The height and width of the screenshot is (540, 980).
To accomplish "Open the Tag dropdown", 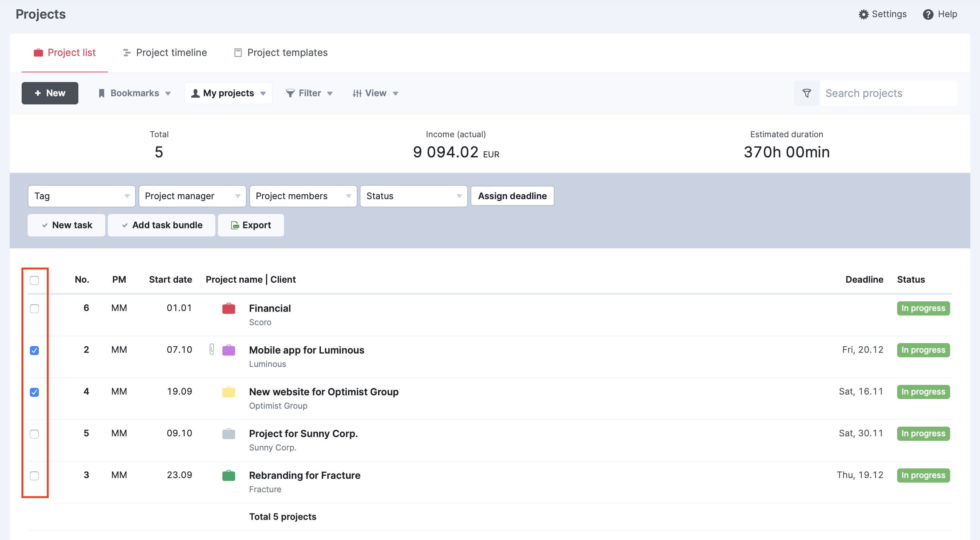I will tap(81, 196).
